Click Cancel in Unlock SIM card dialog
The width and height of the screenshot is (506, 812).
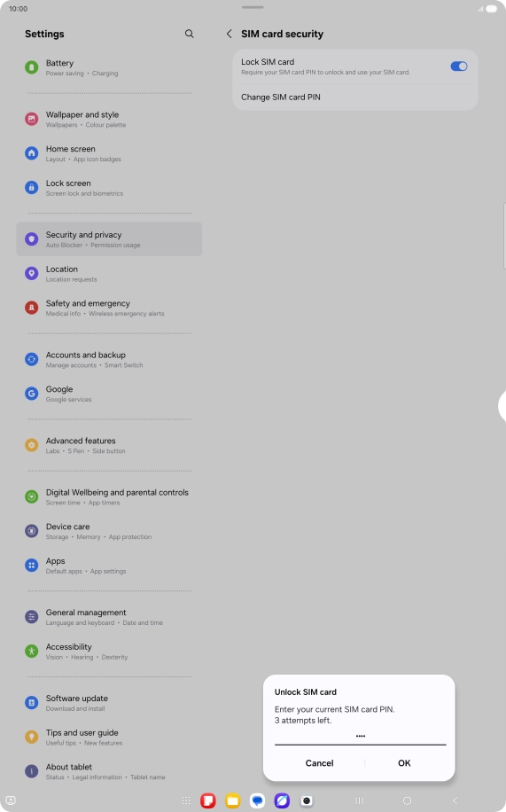pos(320,763)
